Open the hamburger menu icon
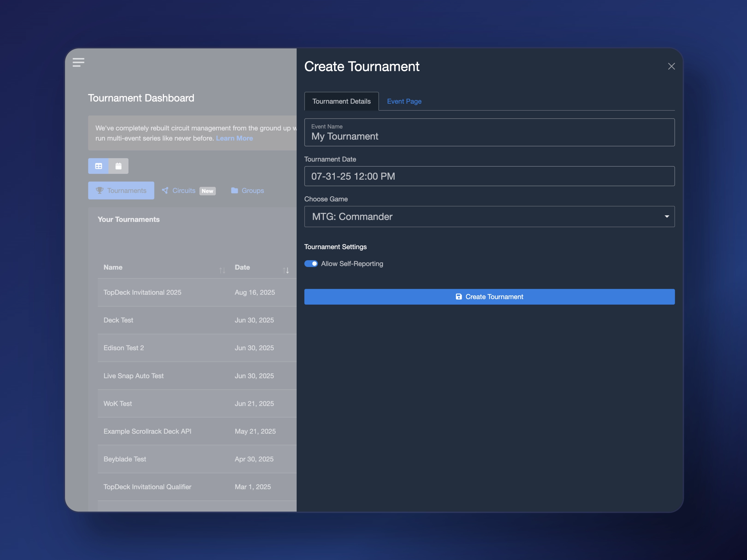Screen dimensions: 747x560 pos(78,62)
